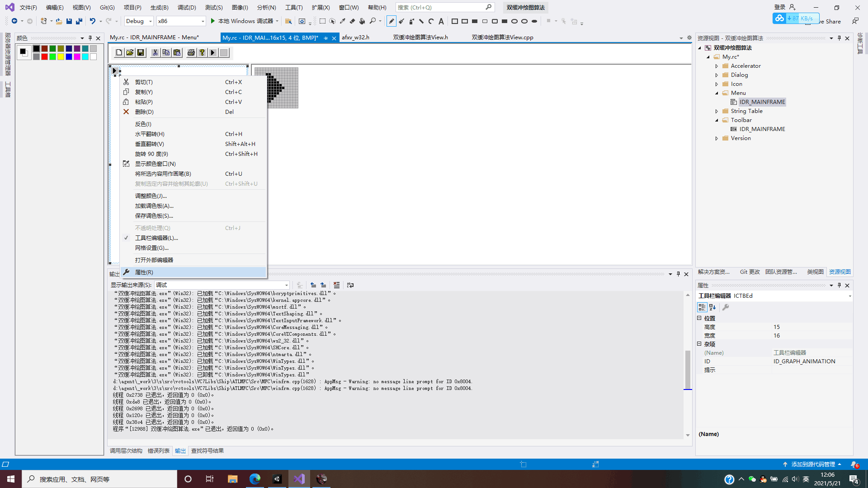The height and width of the screenshot is (488, 868).
Task: Expand the String Table folder
Action: coord(717,111)
